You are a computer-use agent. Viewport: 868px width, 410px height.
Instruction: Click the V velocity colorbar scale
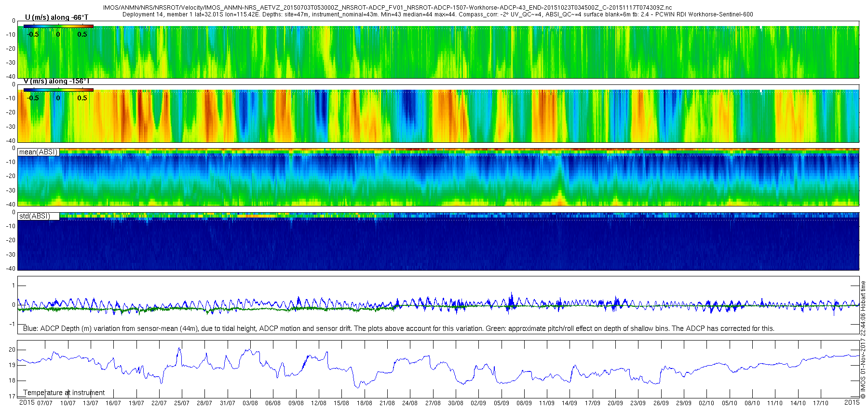point(58,90)
